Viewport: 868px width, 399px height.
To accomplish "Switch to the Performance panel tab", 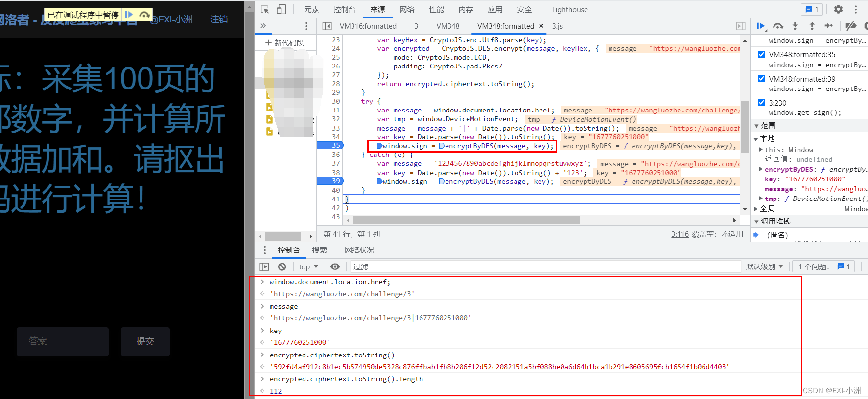I will click(436, 9).
